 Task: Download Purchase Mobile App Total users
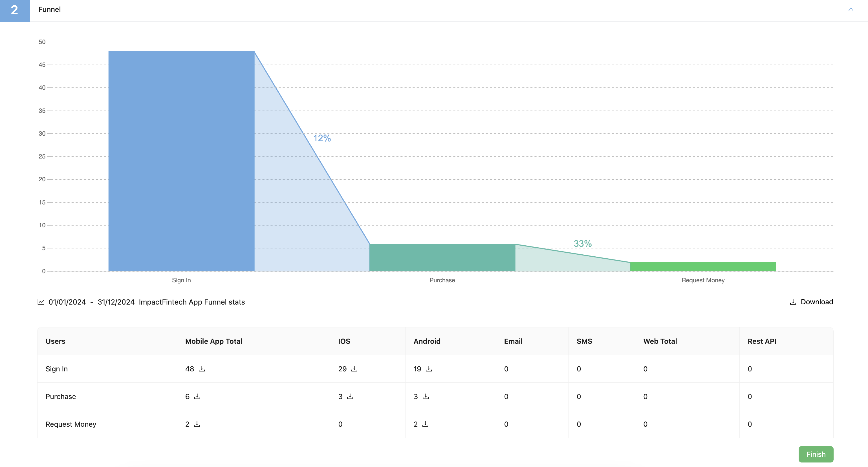197,396
